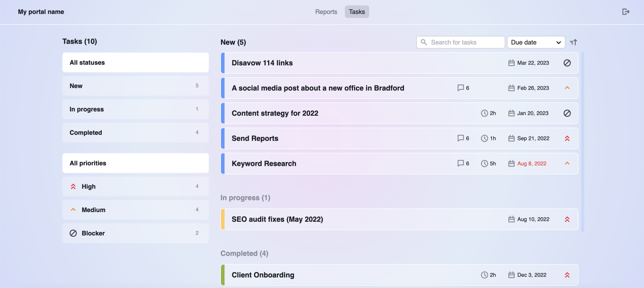Switch to the Reports tab
Image resolution: width=644 pixels, height=288 pixels.
326,11
